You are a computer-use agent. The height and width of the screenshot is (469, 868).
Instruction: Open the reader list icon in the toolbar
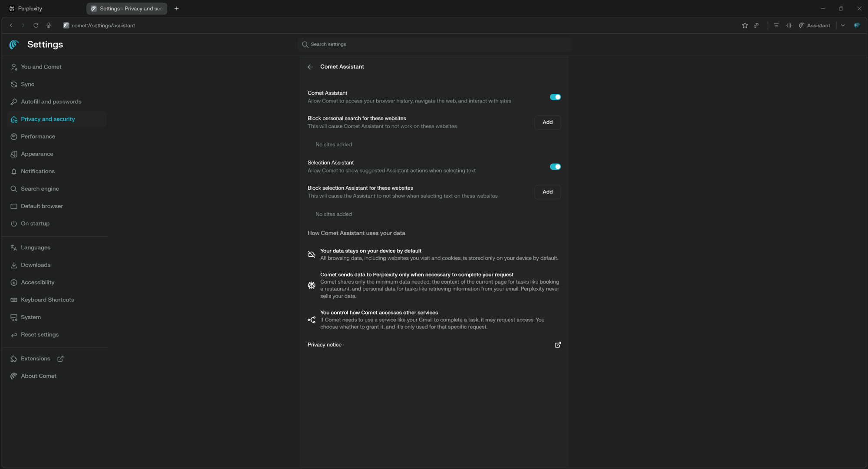(x=776, y=26)
